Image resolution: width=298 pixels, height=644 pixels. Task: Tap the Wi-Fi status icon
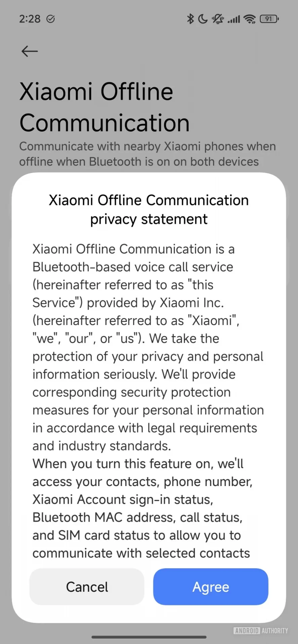point(250,19)
